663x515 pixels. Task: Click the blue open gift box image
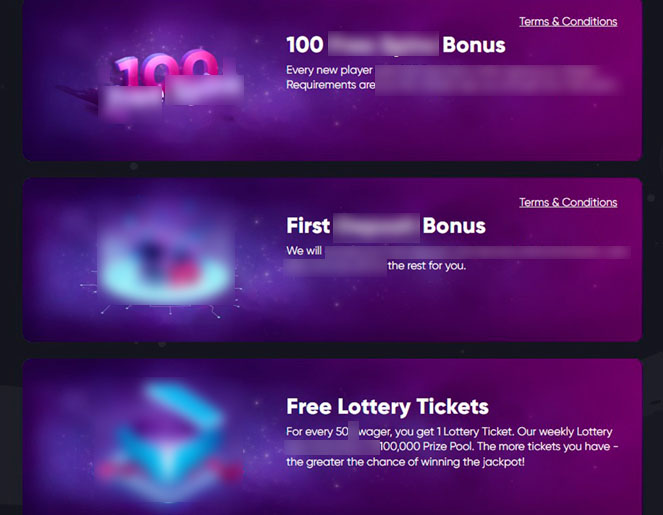[167, 440]
